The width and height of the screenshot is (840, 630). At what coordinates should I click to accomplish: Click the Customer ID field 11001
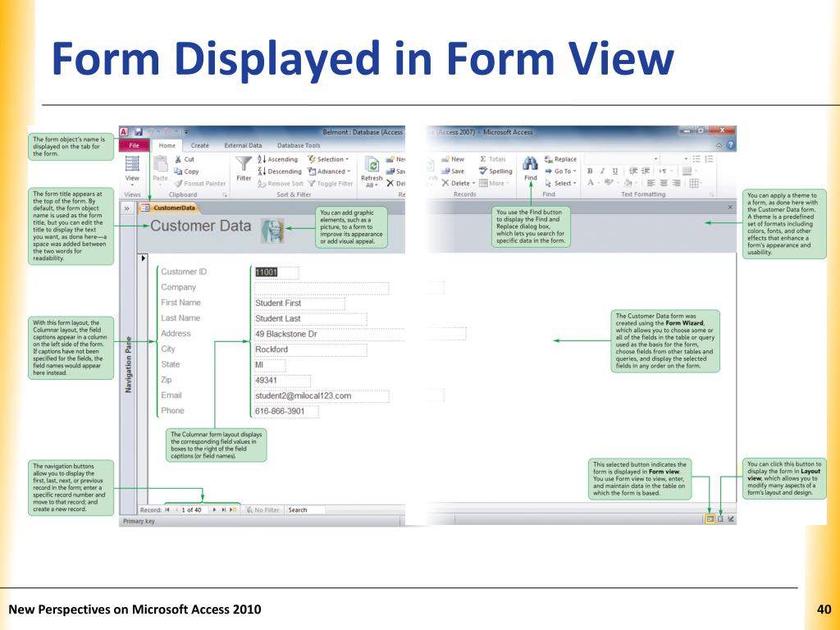tap(276, 272)
